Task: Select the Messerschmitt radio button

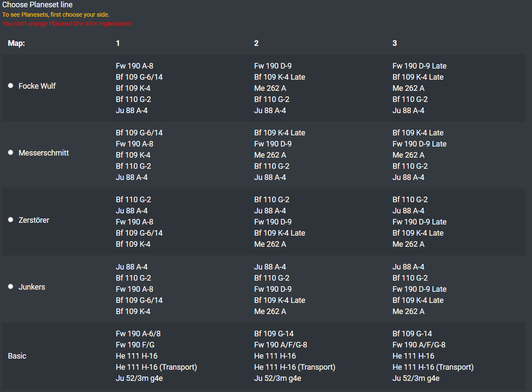Action: pyautogui.click(x=11, y=153)
